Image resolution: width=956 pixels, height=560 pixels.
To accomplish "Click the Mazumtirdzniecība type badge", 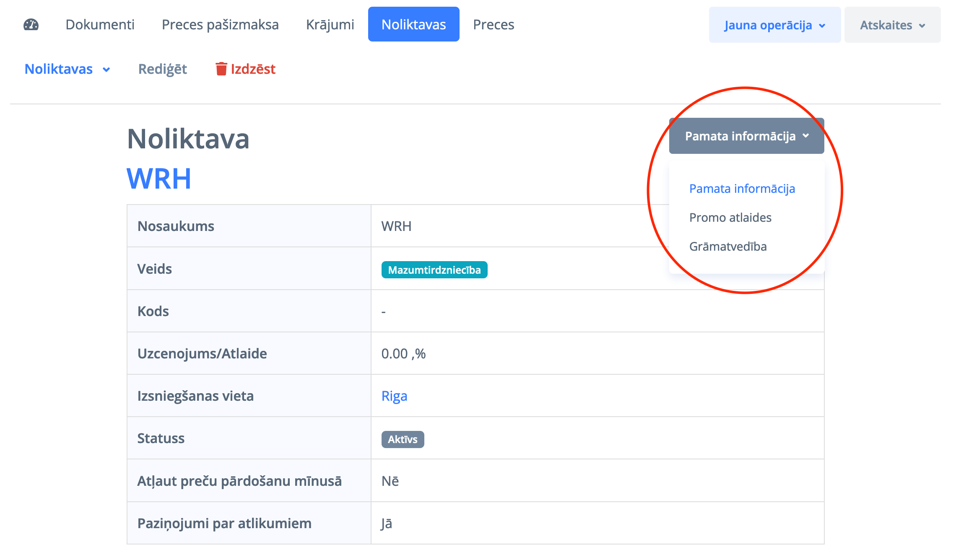I will [434, 270].
